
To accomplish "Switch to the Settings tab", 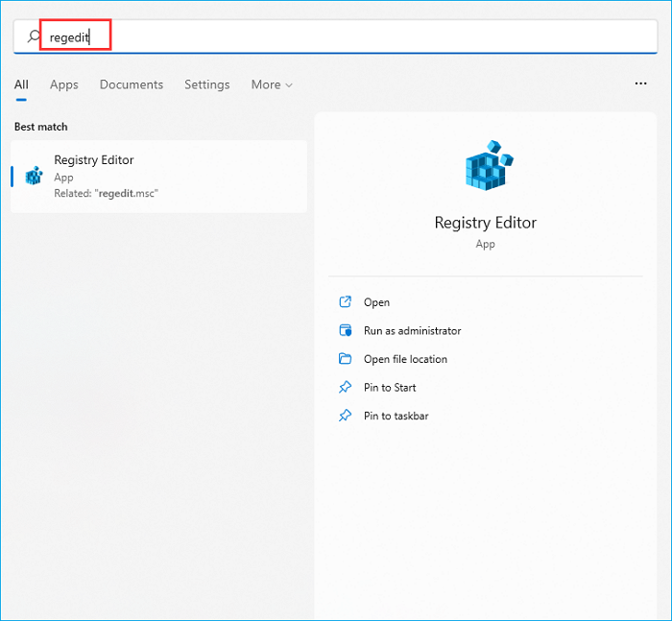I will tap(207, 84).
